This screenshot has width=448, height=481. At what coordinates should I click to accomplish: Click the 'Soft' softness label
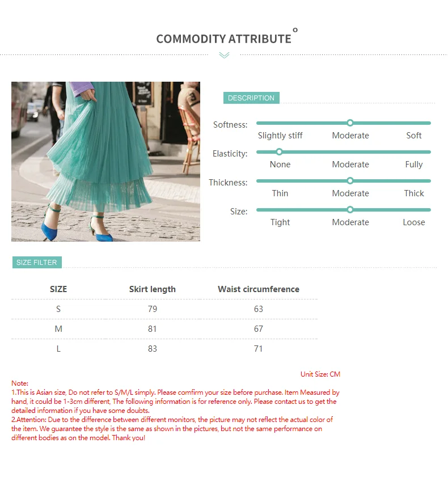click(413, 135)
